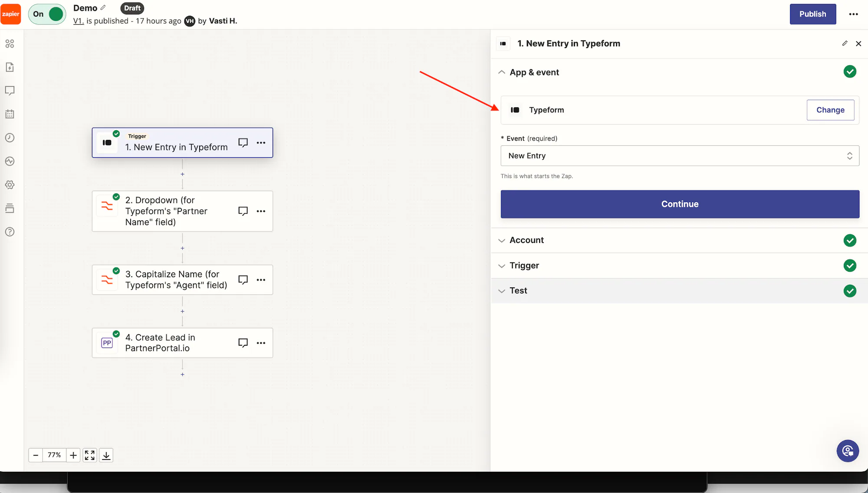Open three-dot menu on step 2 Dropdown
868x493 pixels.
click(261, 211)
